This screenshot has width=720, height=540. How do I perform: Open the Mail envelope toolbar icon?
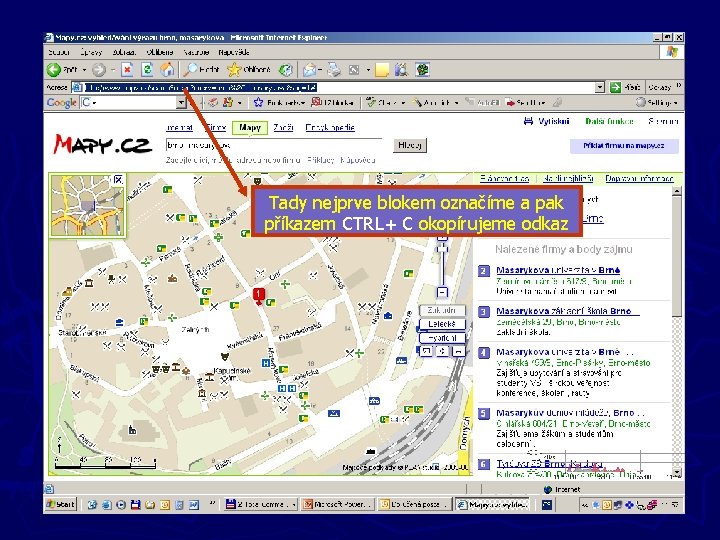(x=309, y=70)
